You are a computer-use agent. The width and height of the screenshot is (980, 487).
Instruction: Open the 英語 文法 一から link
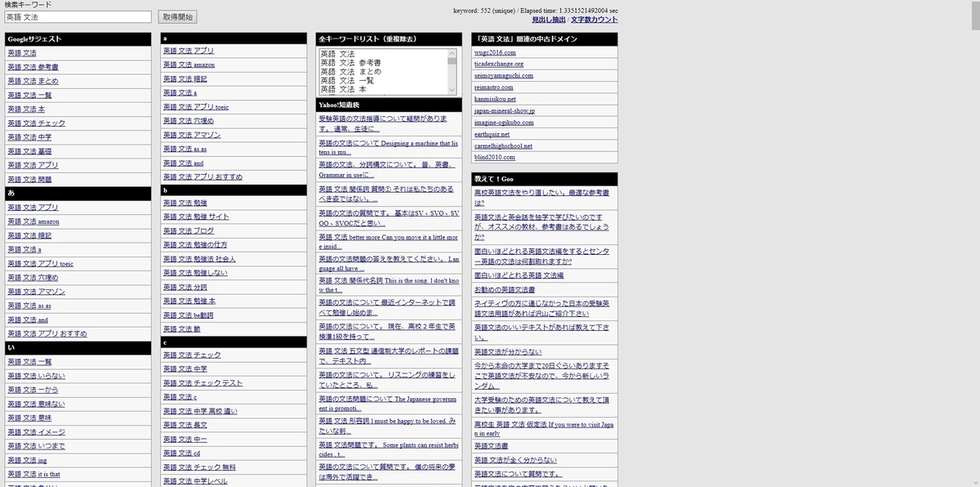(x=33, y=390)
